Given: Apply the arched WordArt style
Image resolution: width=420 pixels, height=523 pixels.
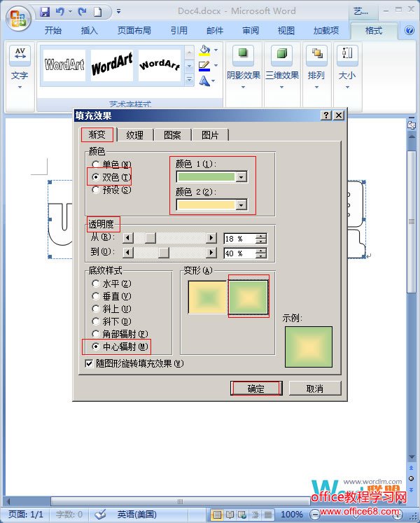Looking at the screenshot, I should tap(160, 65).
